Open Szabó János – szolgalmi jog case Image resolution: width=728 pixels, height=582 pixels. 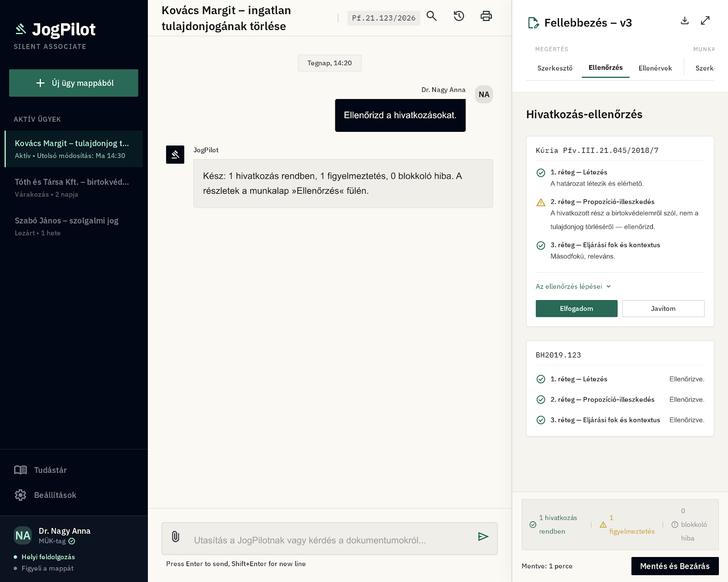(x=74, y=226)
